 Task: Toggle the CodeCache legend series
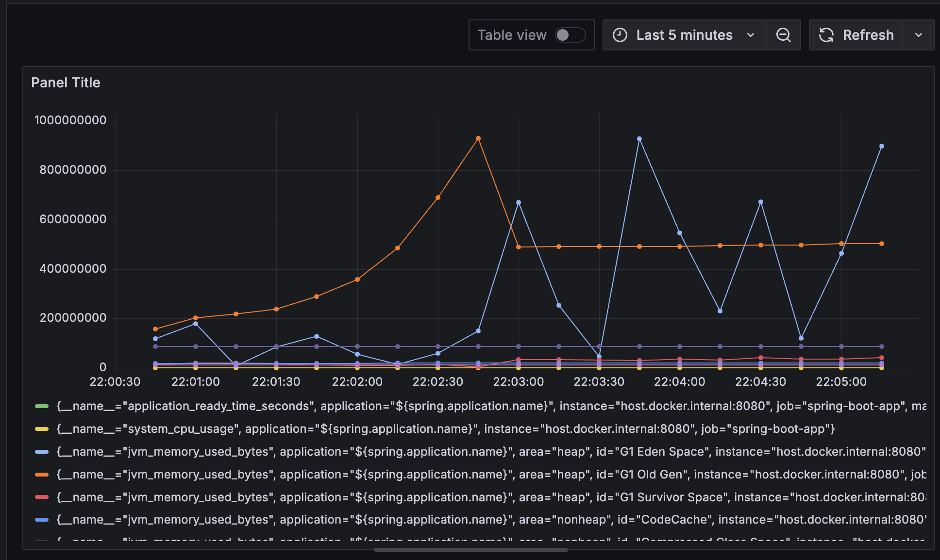pos(491,520)
